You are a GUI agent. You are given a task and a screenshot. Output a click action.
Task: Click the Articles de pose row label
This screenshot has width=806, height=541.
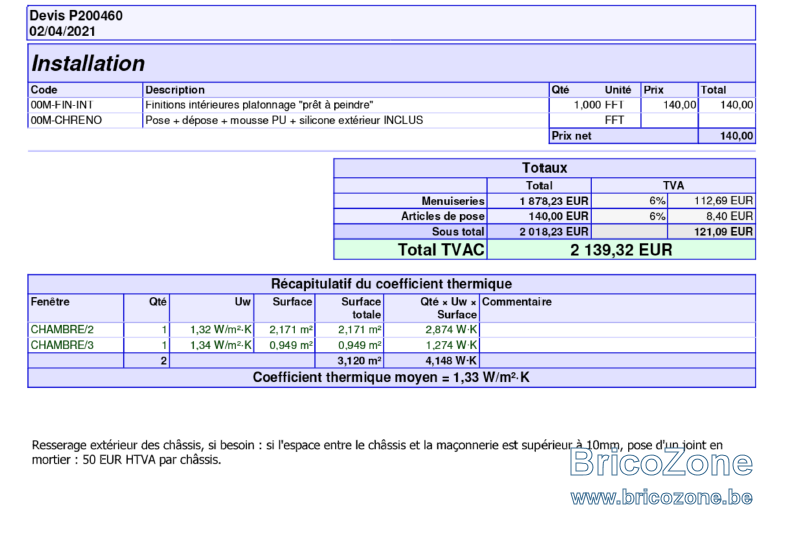point(443,216)
